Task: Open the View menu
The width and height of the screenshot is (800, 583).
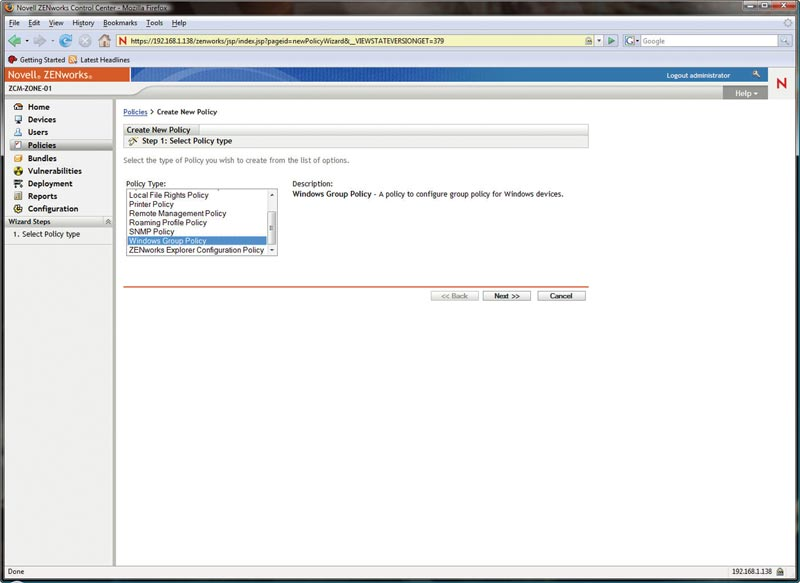Action: pos(56,23)
